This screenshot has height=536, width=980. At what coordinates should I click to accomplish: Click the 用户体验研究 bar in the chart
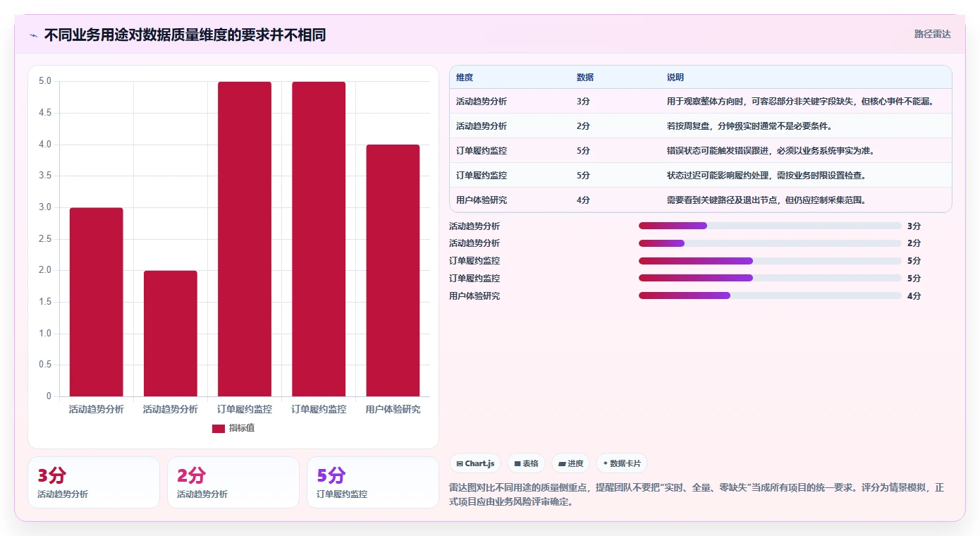393,270
